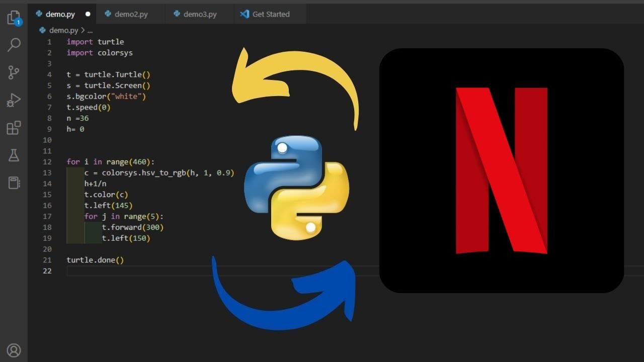Open the notebook icon in activity bar

coord(14,183)
